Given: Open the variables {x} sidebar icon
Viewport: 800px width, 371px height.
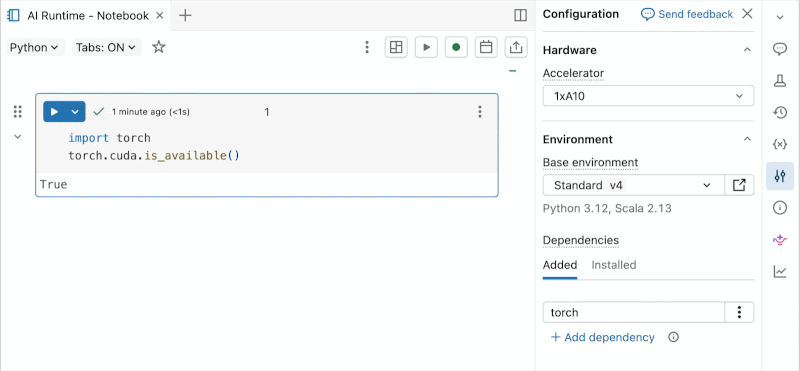Looking at the screenshot, I should (x=780, y=144).
